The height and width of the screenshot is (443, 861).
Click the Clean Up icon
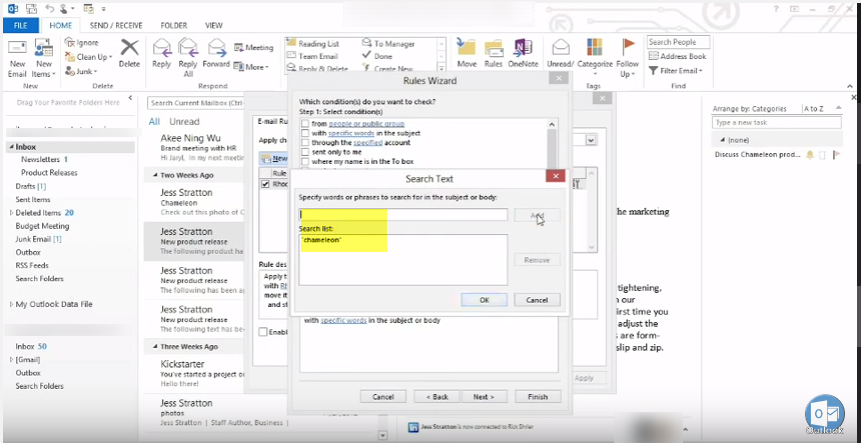click(x=70, y=57)
